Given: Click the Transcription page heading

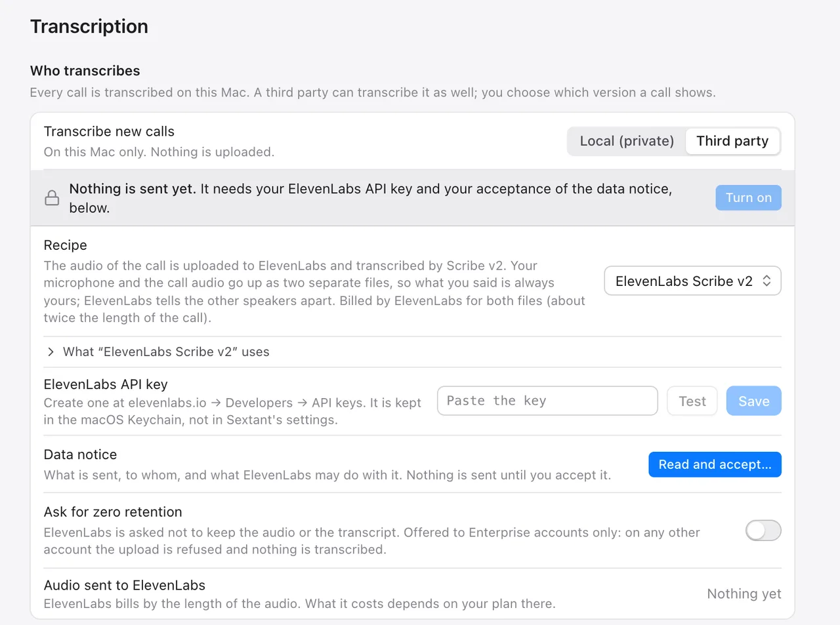Looking at the screenshot, I should pos(89,26).
